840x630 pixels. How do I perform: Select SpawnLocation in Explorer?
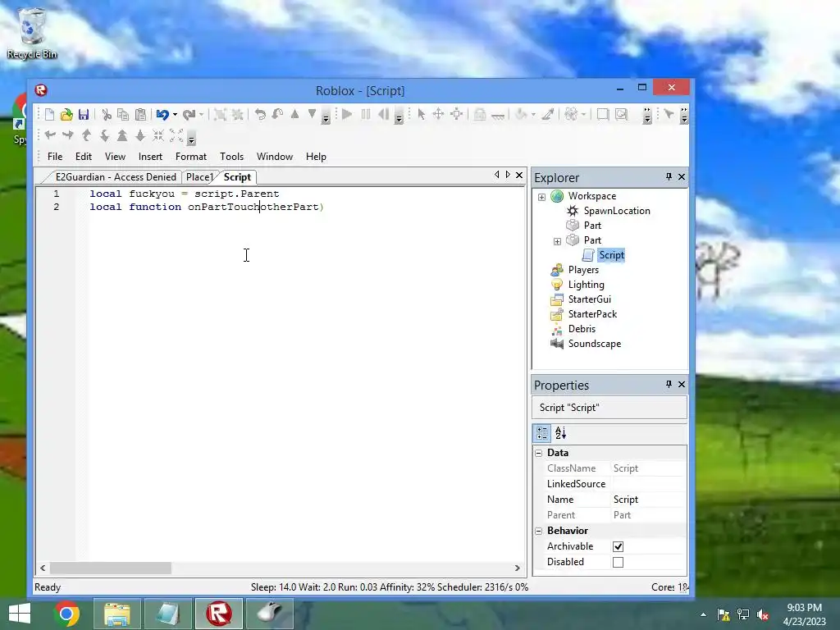coord(617,211)
